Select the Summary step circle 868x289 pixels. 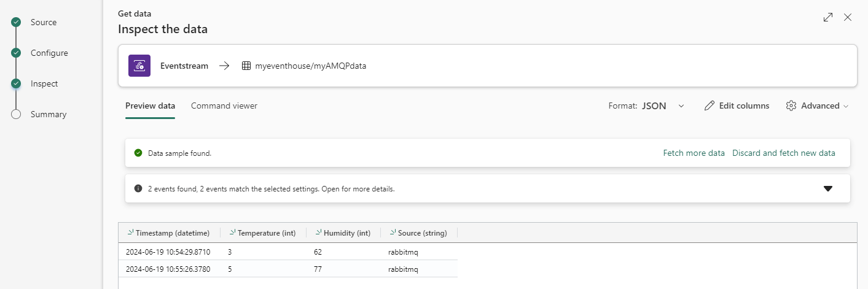tap(17, 114)
